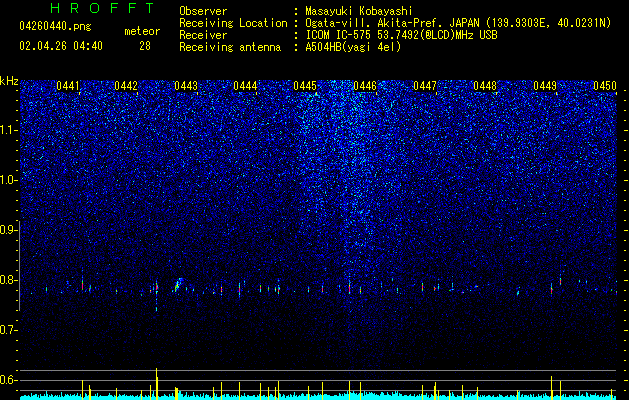Click the 0.8 kHz axis label
This screenshot has height=400, width=629.
coord(8,280)
